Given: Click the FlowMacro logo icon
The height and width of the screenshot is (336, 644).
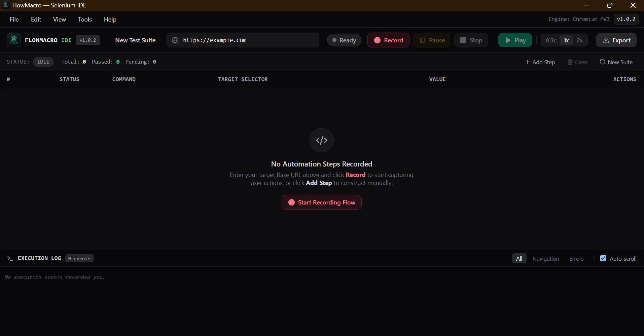Looking at the screenshot, I should (x=14, y=40).
